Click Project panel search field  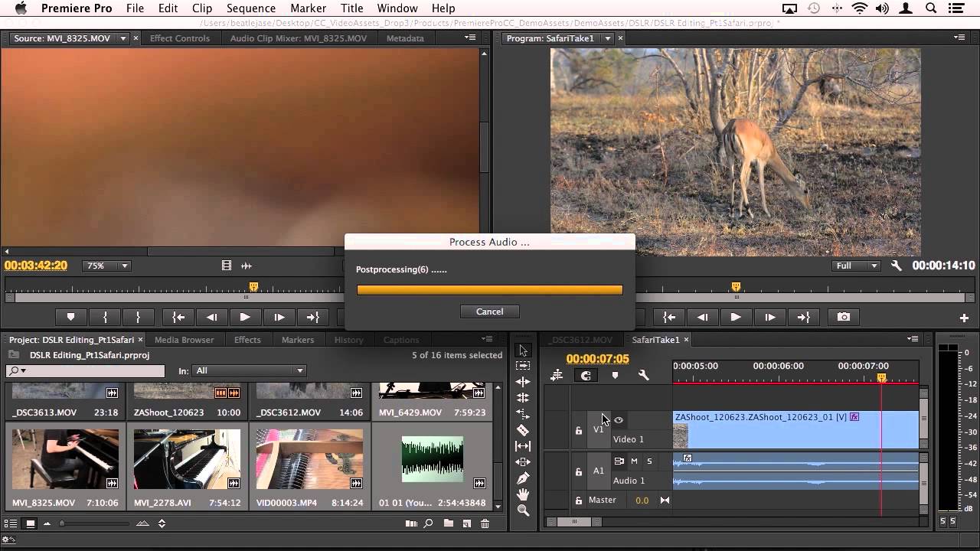coord(85,370)
